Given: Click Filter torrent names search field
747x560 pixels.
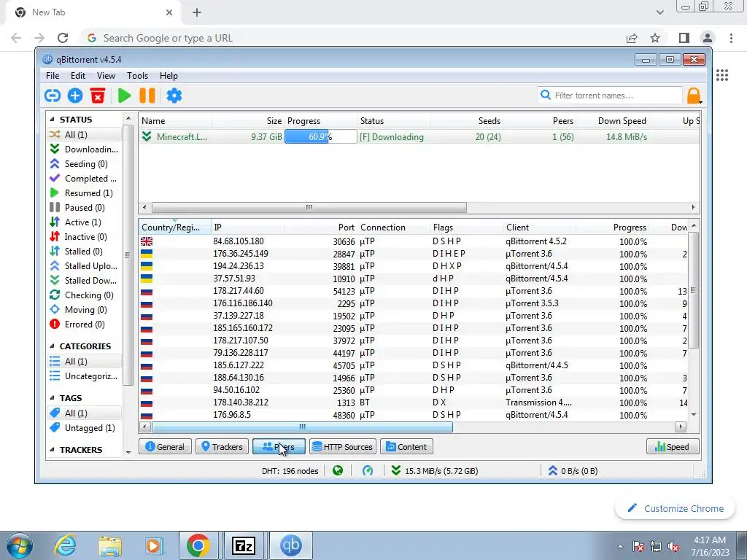Looking at the screenshot, I should [611, 96].
